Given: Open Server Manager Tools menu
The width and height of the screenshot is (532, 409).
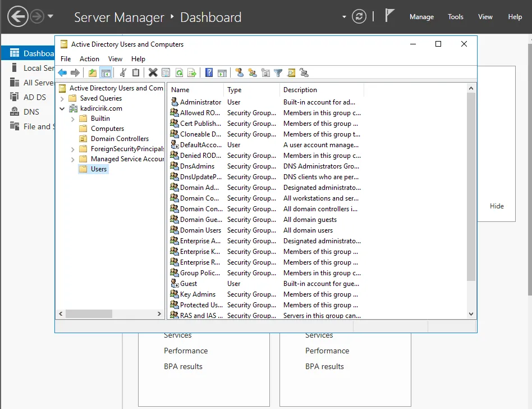Looking at the screenshot, I should point(455,17).
